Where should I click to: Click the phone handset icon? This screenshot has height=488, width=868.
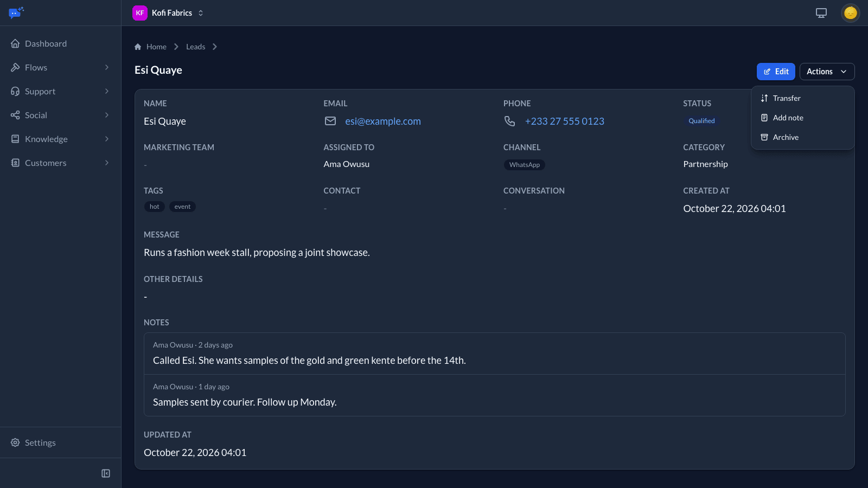pyautogui.click(x=510, y=121)
